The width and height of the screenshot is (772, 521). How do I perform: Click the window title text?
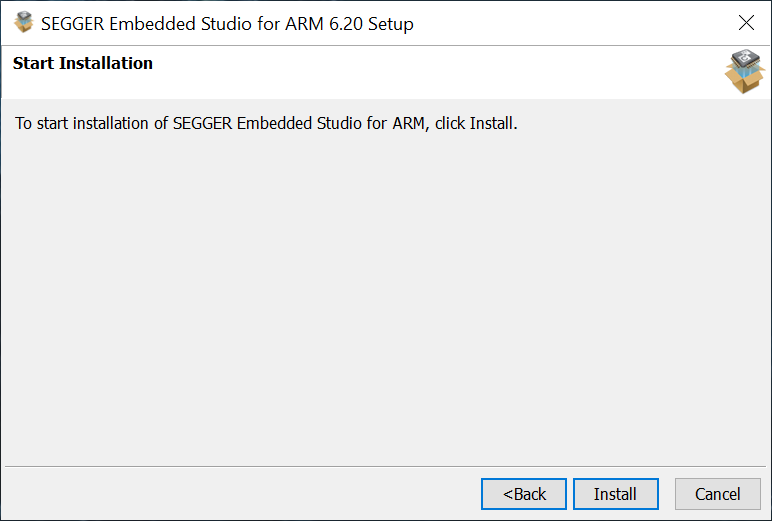227,23
